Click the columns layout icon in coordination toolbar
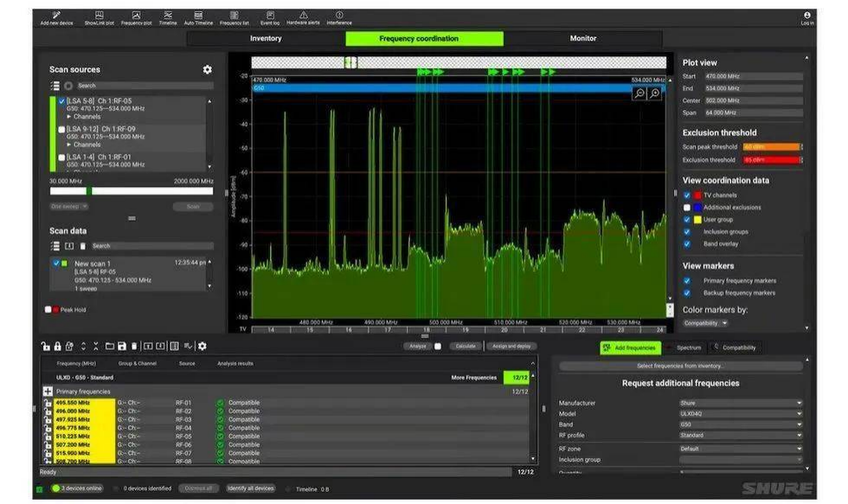 point(174,347)
